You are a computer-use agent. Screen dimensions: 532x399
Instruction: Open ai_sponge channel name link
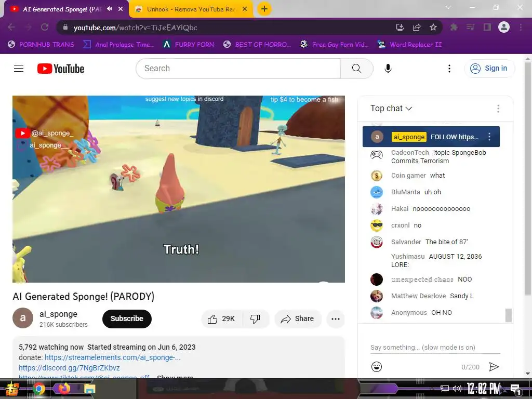coord(58,314)
